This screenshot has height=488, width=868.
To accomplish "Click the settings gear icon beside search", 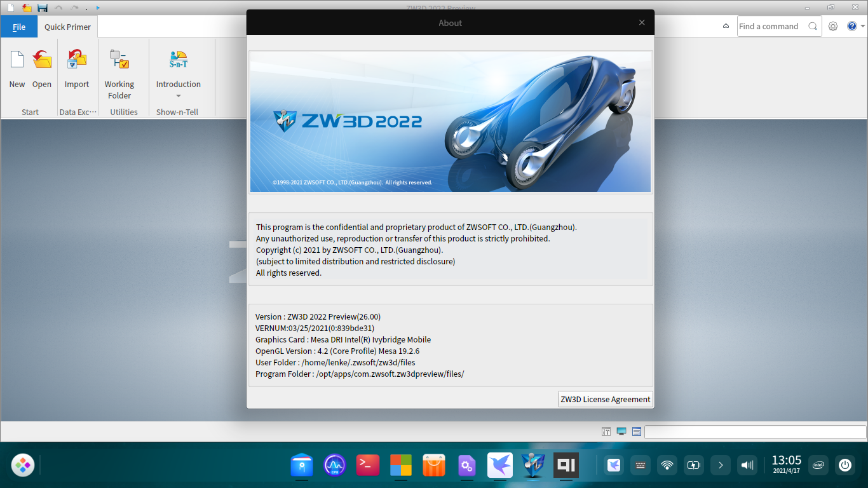I will pos(833,26).
